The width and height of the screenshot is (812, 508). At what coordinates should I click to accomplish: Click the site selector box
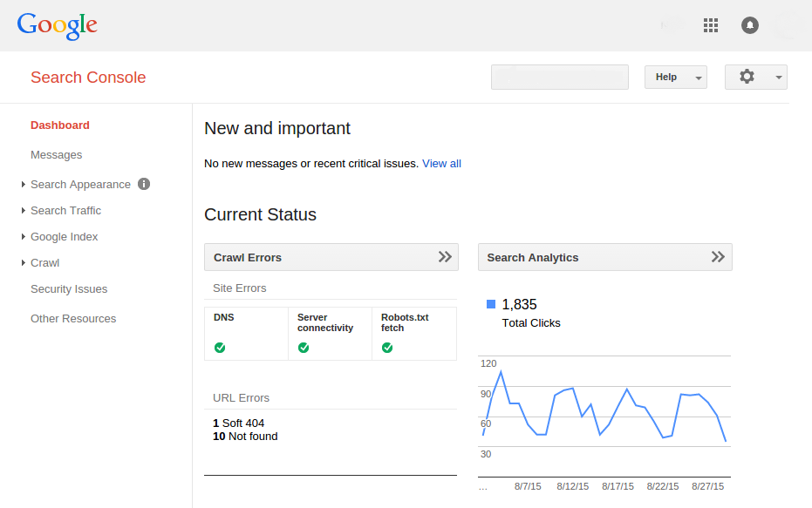pyautogui.click(x=560, y=77)
